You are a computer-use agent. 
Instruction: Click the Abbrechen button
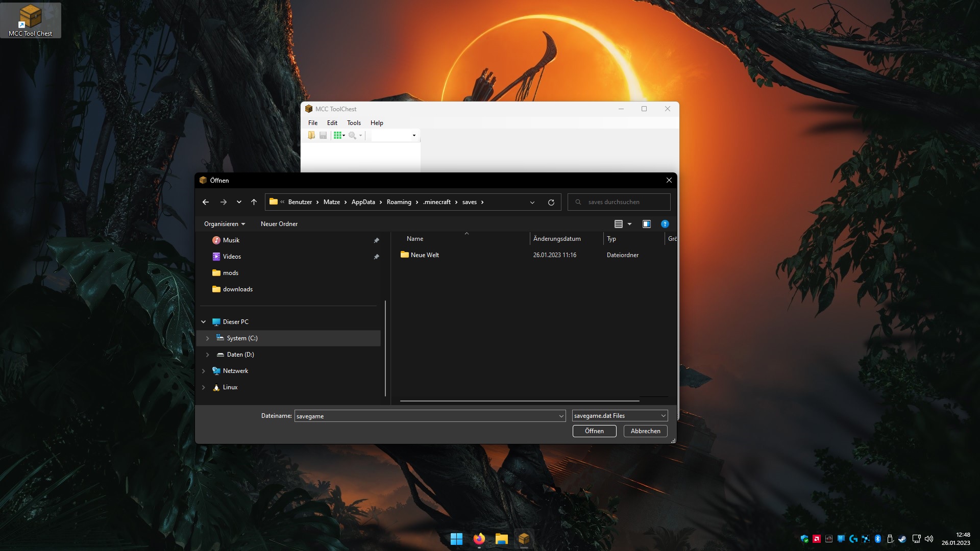click(x=645, y=431)
